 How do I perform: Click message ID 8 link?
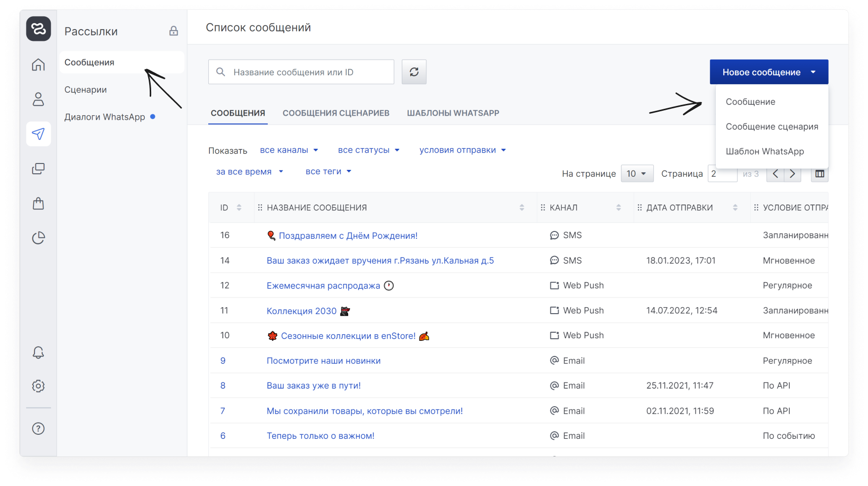tap(223, 386)
